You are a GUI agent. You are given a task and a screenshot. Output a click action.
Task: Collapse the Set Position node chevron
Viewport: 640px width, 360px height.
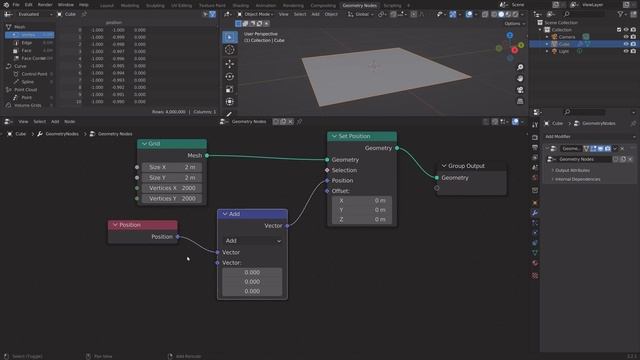pos(334,136)
